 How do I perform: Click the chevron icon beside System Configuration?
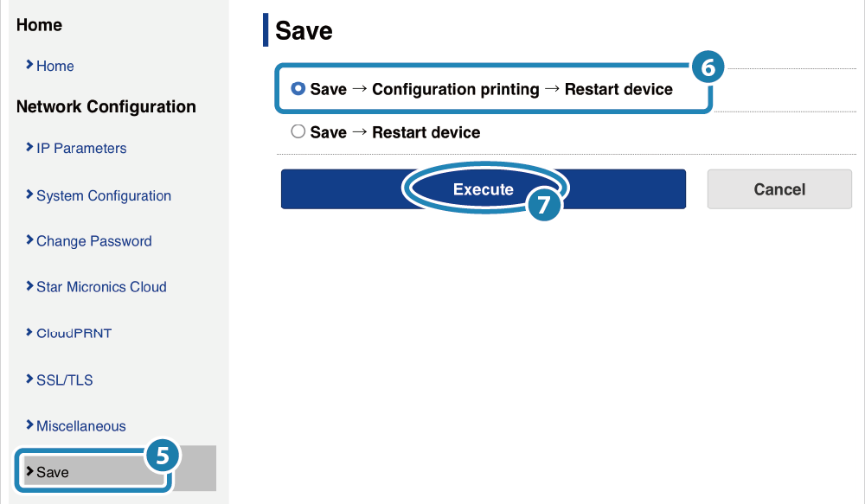[x=29, y=195]
